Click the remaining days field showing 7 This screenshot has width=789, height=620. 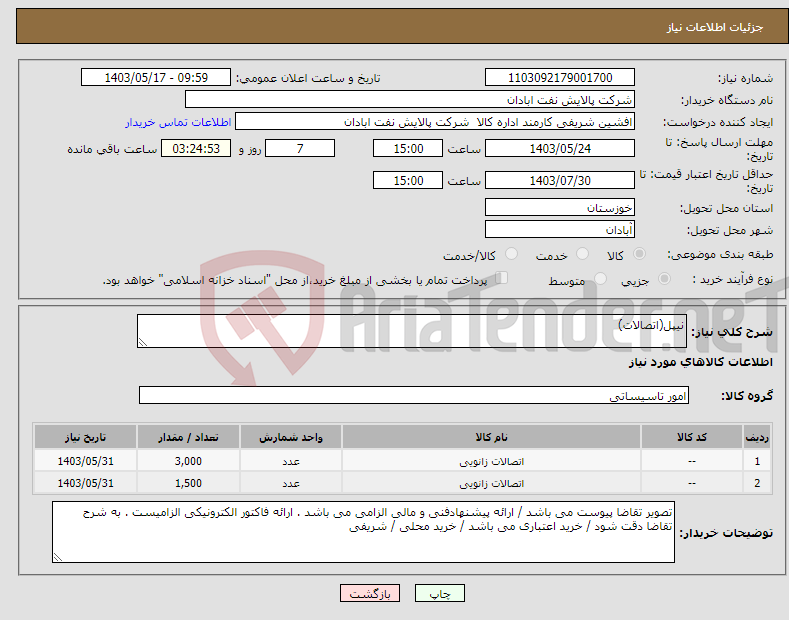pyautogui.click(x=300, y=148)
